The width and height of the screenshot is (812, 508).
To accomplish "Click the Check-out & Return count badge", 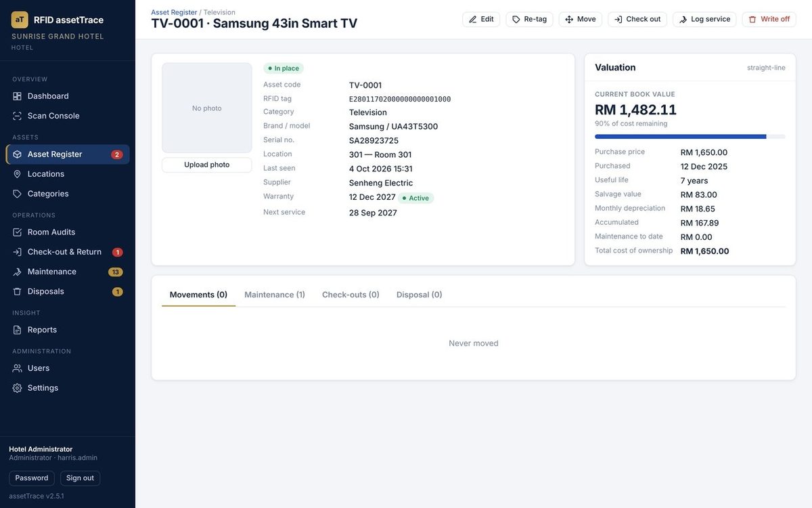I will tap(117, 253).
